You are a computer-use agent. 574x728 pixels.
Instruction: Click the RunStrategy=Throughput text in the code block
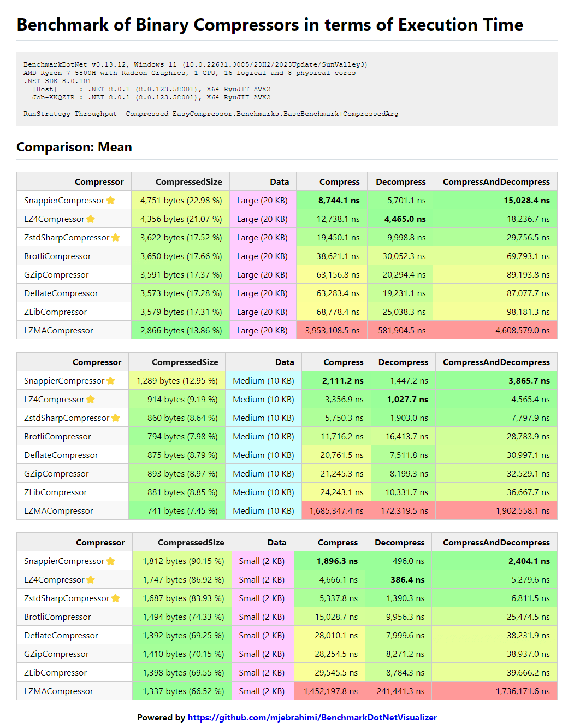70,114
